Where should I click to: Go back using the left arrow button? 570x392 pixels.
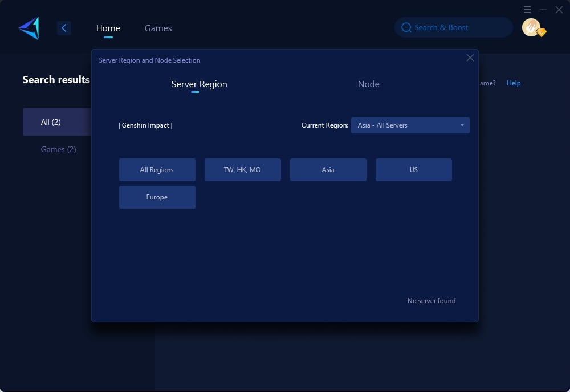(64, 28)
